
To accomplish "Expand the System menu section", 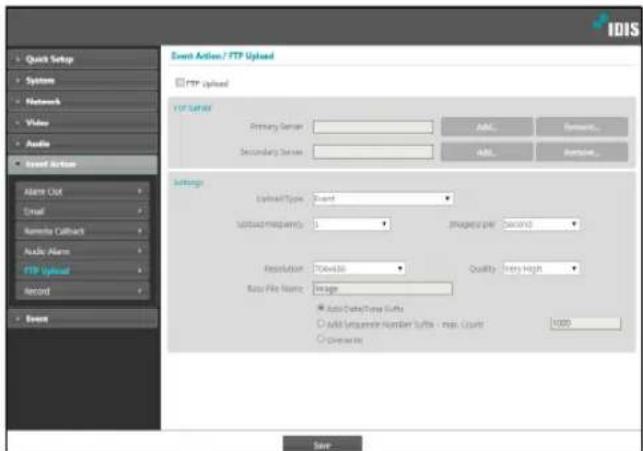I will click(82, 80).
